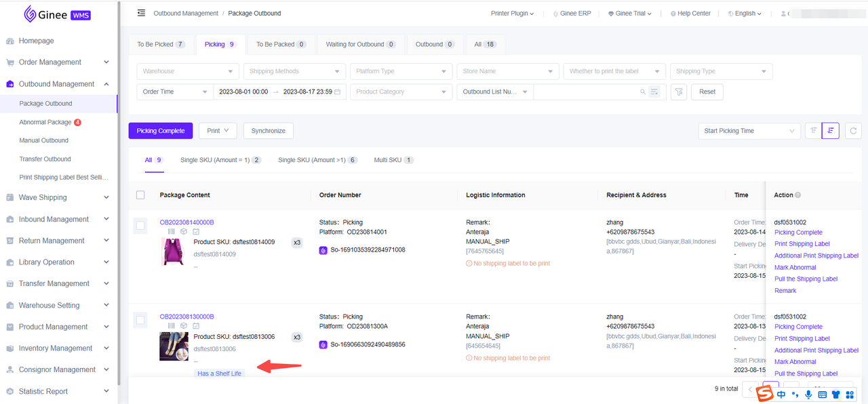Click the Outbound List Number search field
868x404 pixels.
tap(587, 92)
